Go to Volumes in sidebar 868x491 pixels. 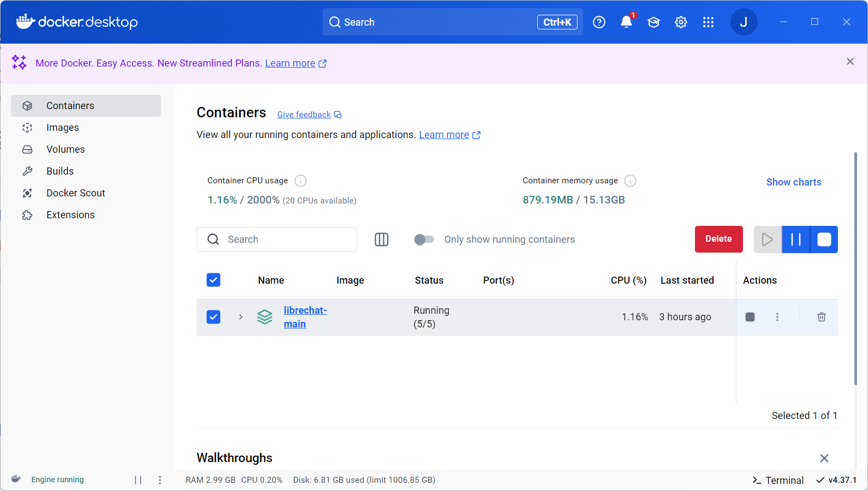(x=86, y=149)
